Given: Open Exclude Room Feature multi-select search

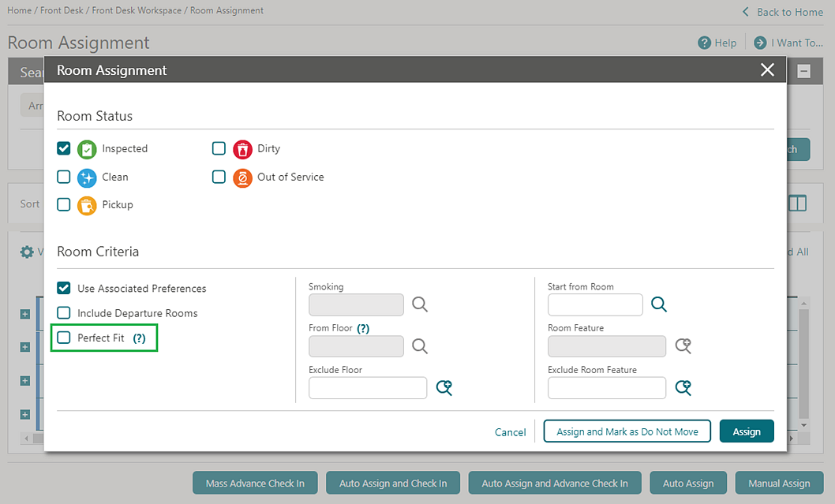Looking at the screenshot, I should pyautogui.click(x=683, y=387).
